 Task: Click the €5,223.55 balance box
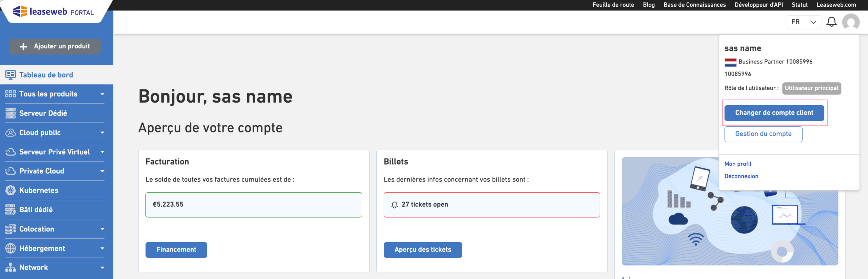pos(254,205)
